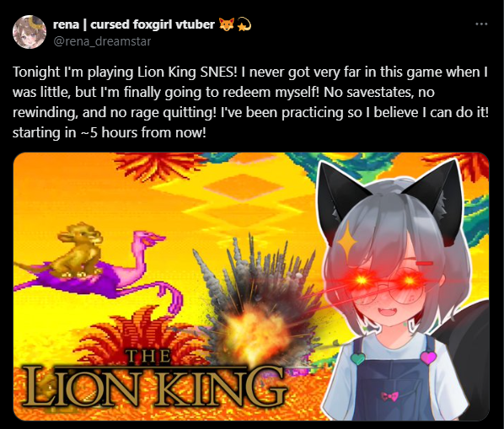Click the vtuber's glowing red laser eyes

tap(386, 280)
